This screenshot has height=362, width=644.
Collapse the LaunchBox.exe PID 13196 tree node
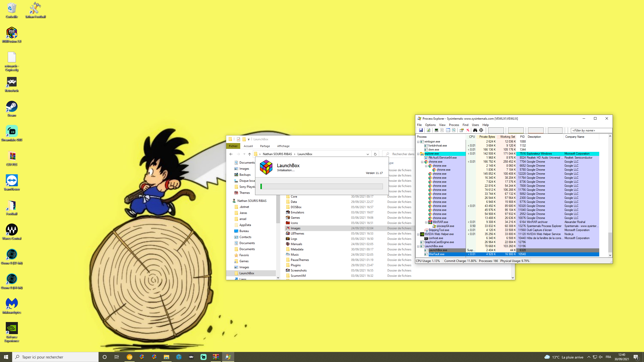pyautogui.click(x=418, y=246)
